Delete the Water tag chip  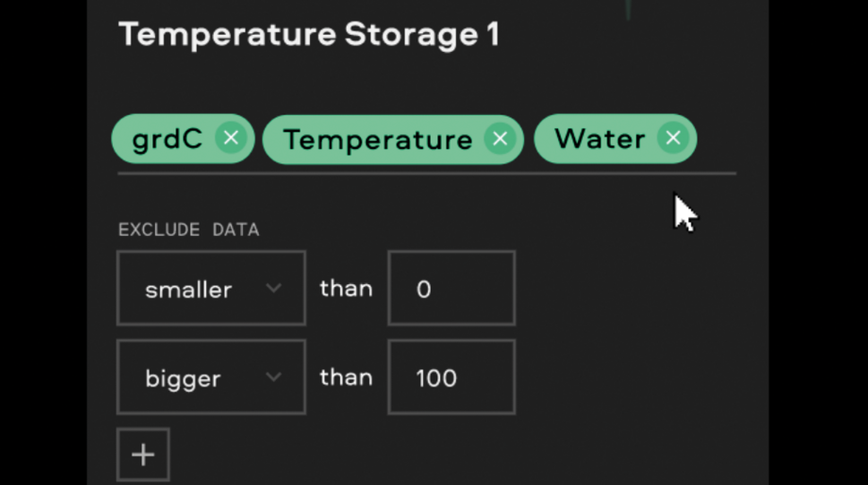tap(673, 138)
